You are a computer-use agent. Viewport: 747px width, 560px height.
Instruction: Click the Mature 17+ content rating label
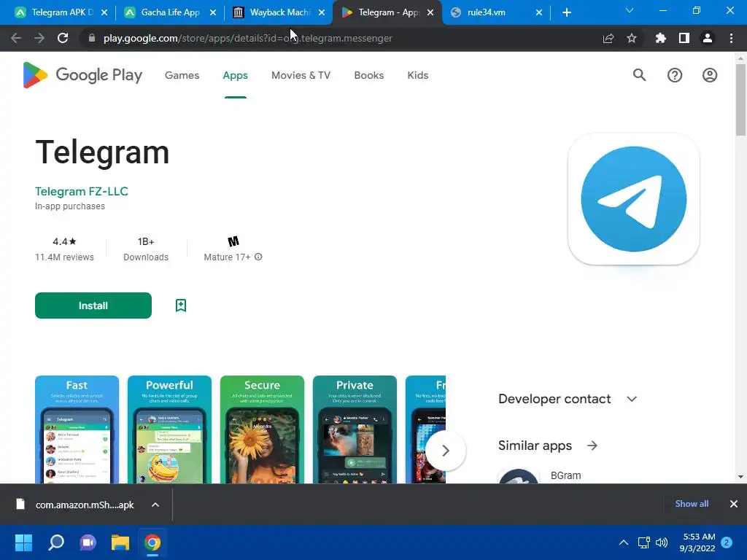click(227, 257)
